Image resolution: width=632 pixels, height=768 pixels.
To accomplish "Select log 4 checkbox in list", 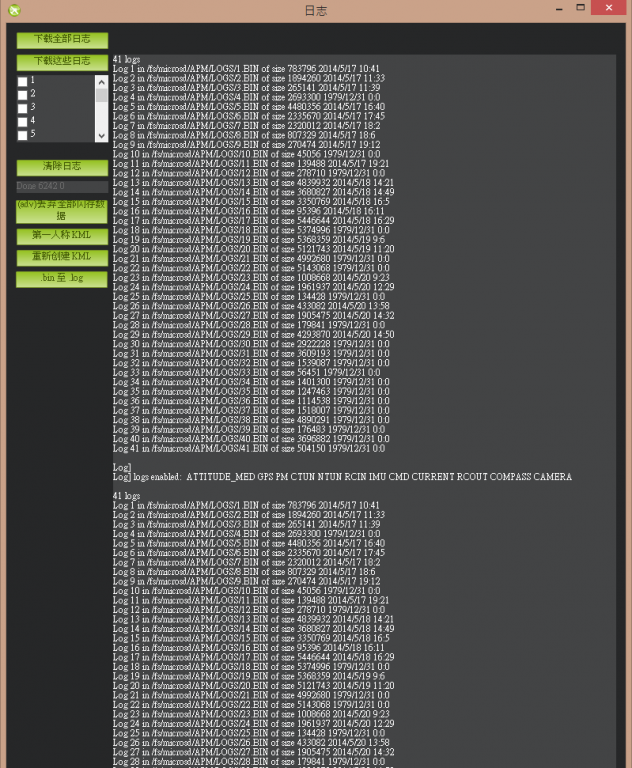I will [x=23, y=122].
